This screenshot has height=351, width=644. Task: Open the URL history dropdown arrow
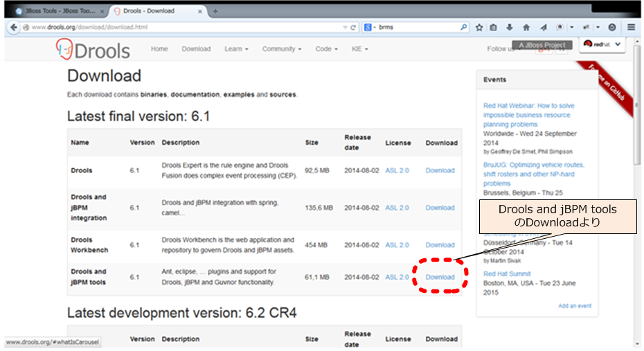[x=345, y=28]
